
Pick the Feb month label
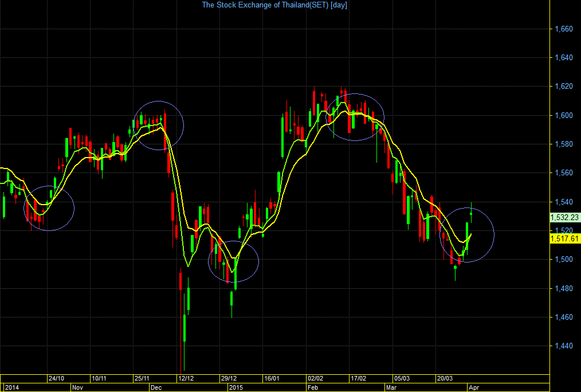click(313, 387)
